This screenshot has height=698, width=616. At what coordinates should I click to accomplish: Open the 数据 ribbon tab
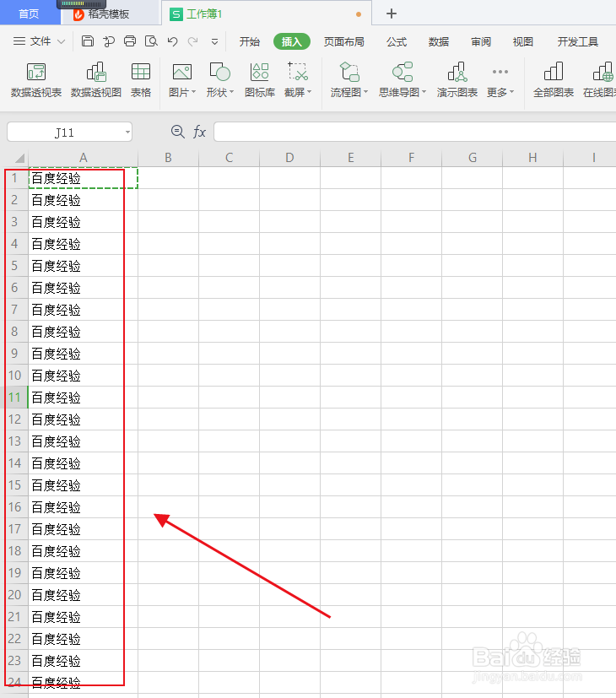(x=439, y=42)
